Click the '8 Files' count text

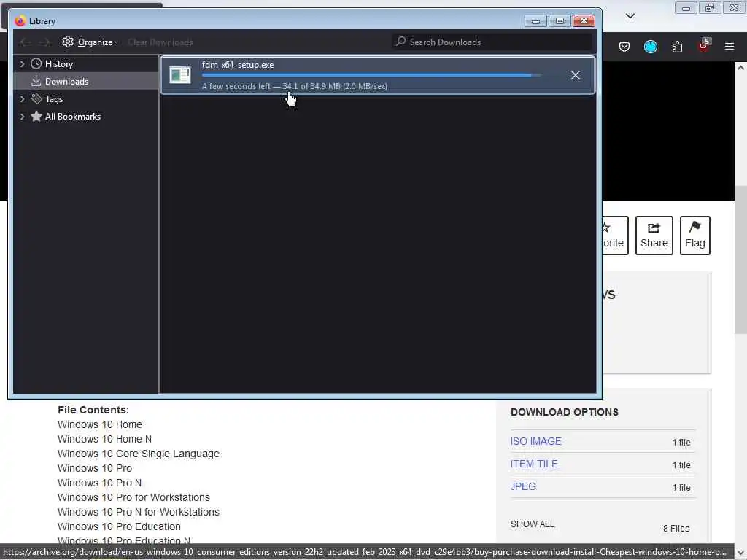[676, 528]
